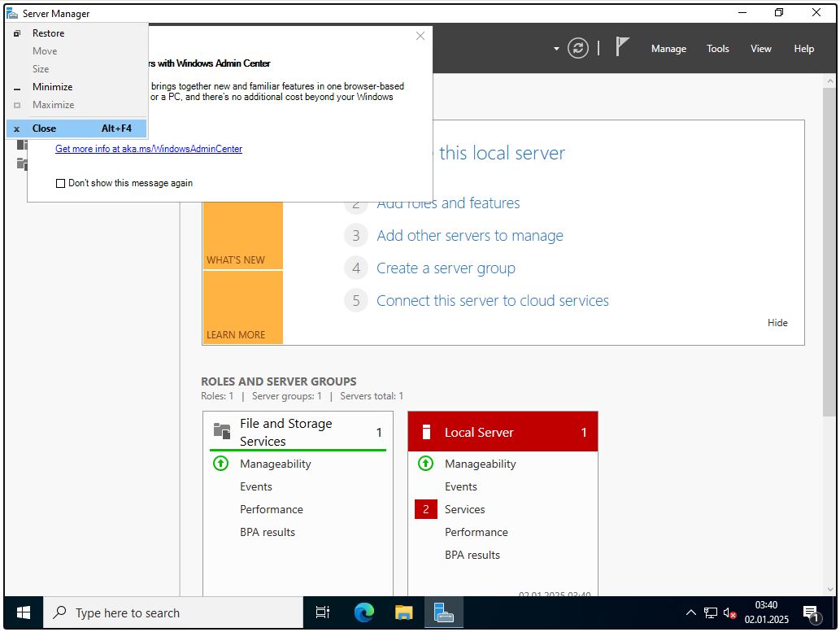Open File Explorer from taskbar
840x632 pixels.
pyautogui.click(x=404, y=612)
